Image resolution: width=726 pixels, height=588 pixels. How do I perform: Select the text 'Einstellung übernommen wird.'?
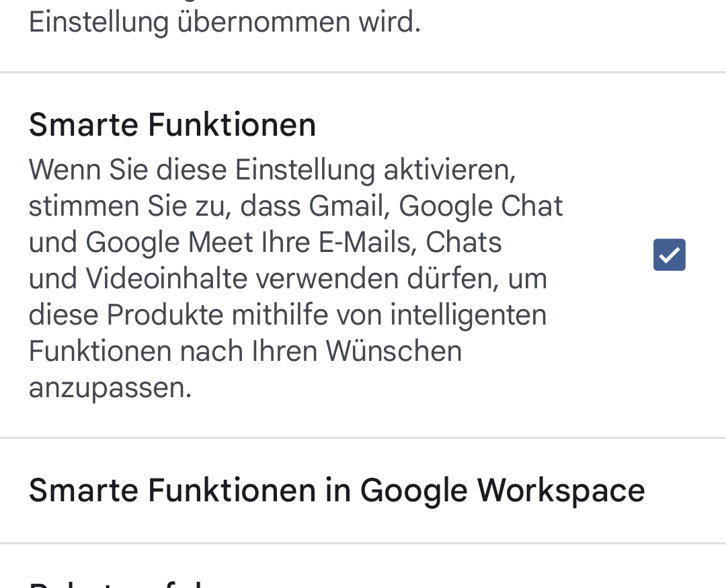tap(225, 22)
